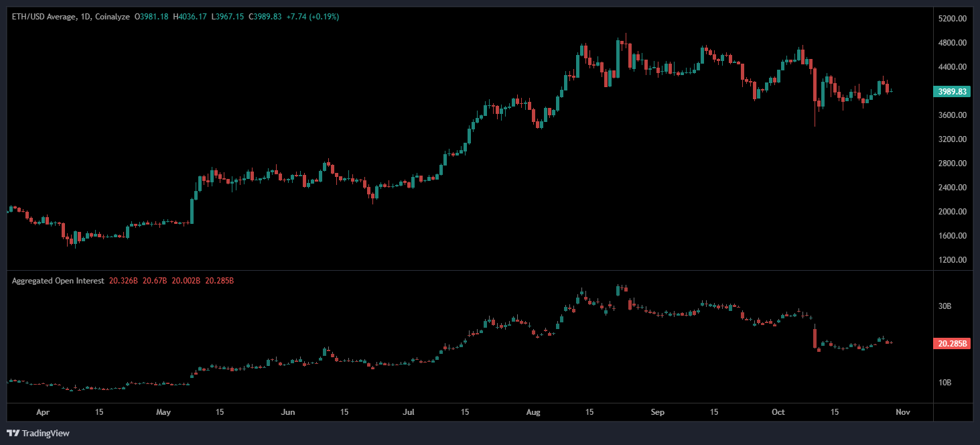Click the H4036.17 high value in legend
This screenshot has width=980, height=445.
(190, 16)
